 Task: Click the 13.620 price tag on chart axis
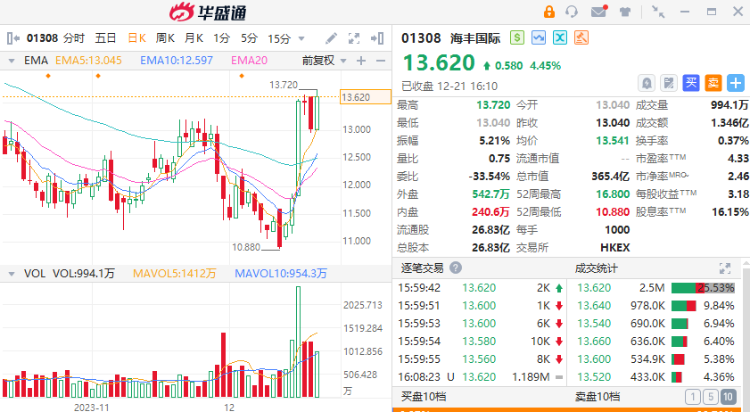pos(365,97)
